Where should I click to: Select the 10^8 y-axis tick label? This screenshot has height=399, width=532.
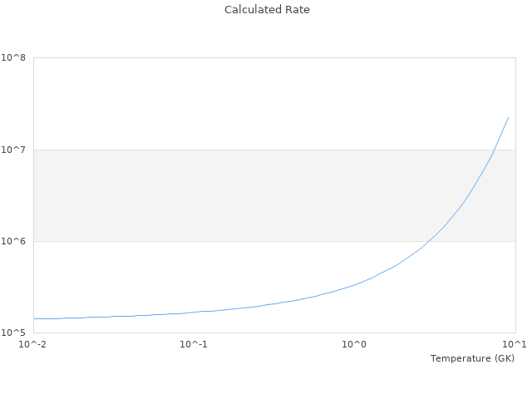coord(13,58)
